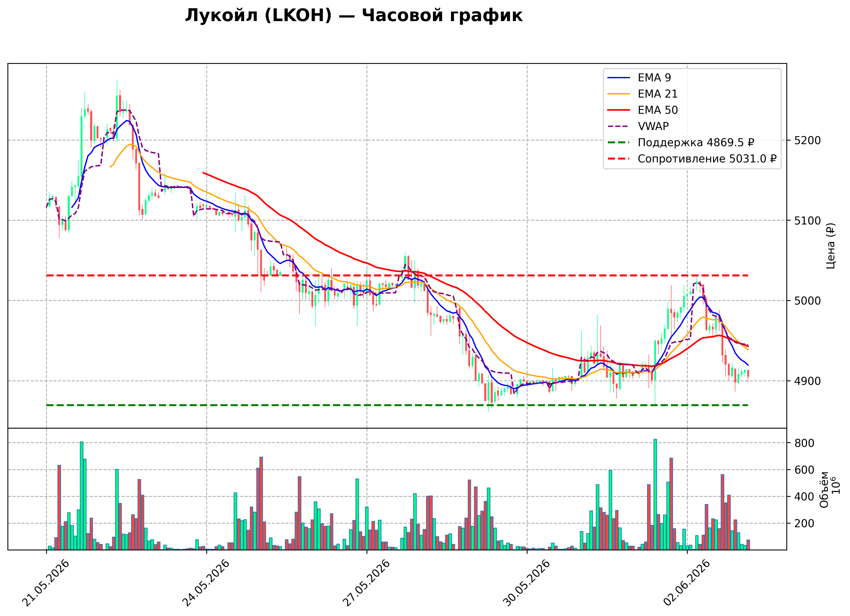
Task: Click the "27.05.2026" date label
Action: pos(366,583)
